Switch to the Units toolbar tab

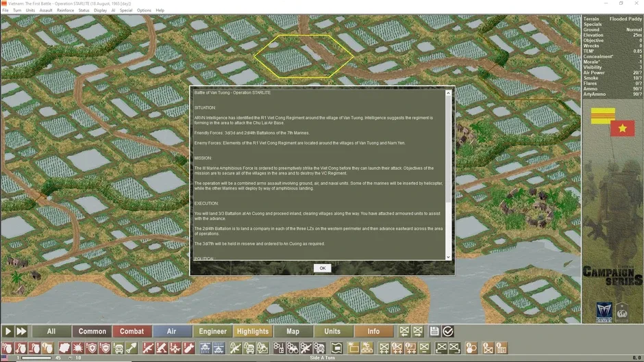pyautogui.click(x=332, y=331)
